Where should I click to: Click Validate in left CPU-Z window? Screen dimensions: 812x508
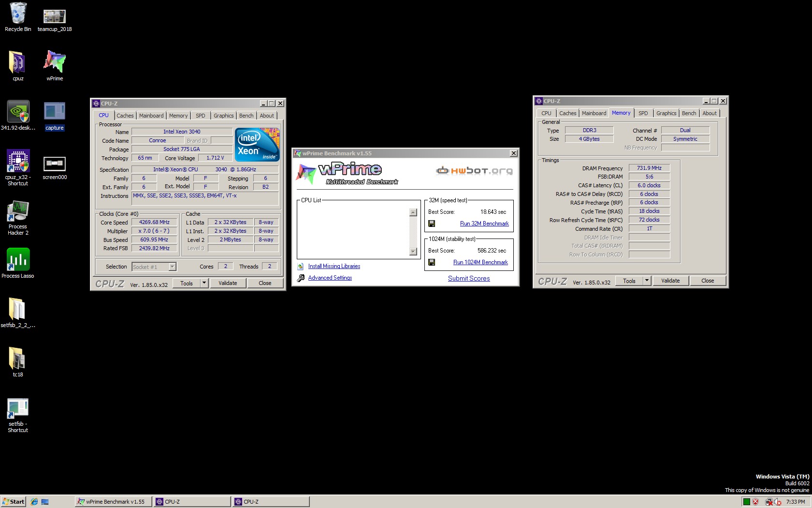(228, 283)
